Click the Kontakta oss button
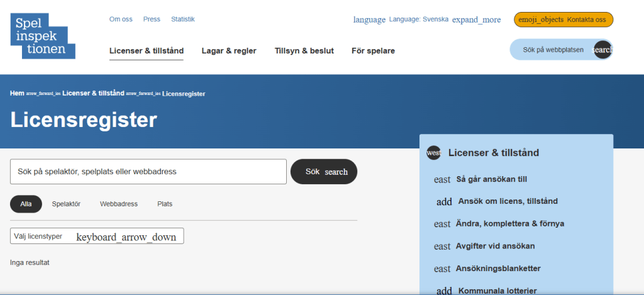 coord(563,19)
